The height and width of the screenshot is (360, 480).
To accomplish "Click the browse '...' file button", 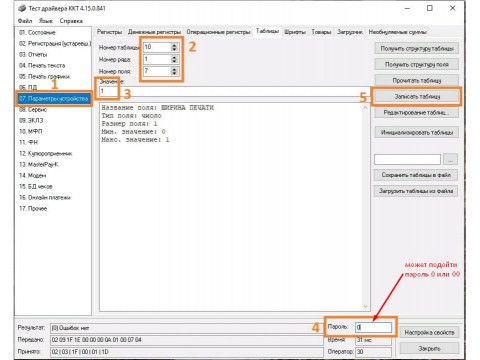I will point(450,159).
